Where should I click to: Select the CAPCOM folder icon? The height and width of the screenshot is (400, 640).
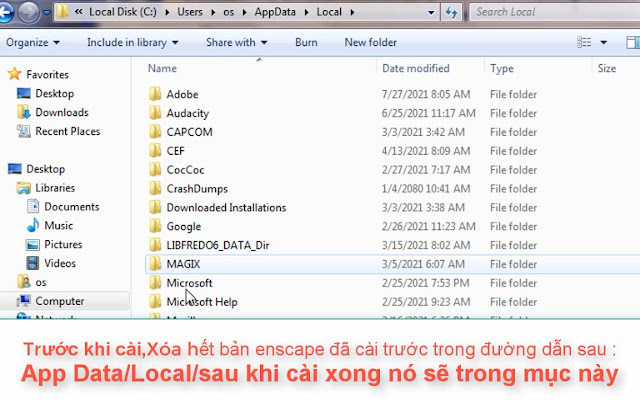[155, 131]
